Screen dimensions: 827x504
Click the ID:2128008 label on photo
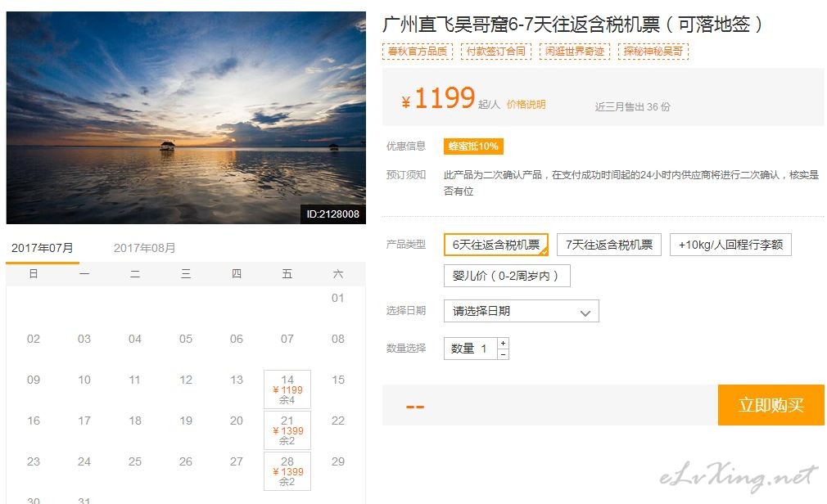[332, 214]
